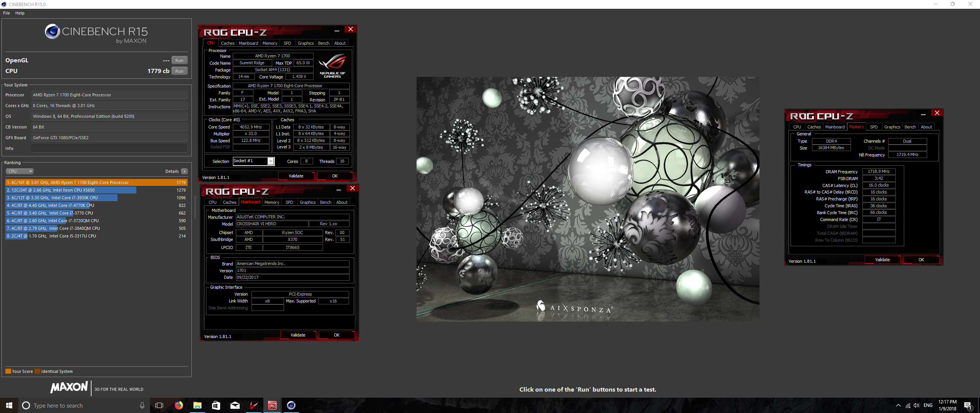The image size is (980, 413).
Task: Click the Cortana circle icon in the taskbar
Action: [26, 405]
